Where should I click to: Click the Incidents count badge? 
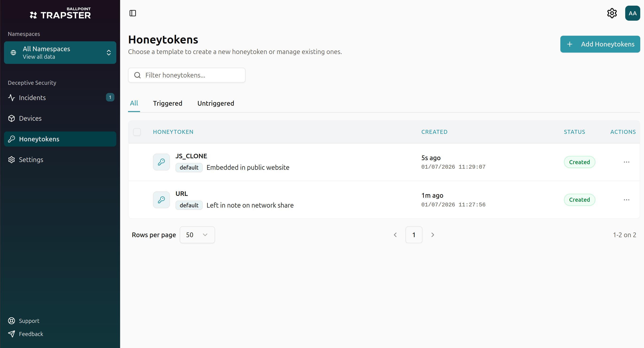point(110,97)
